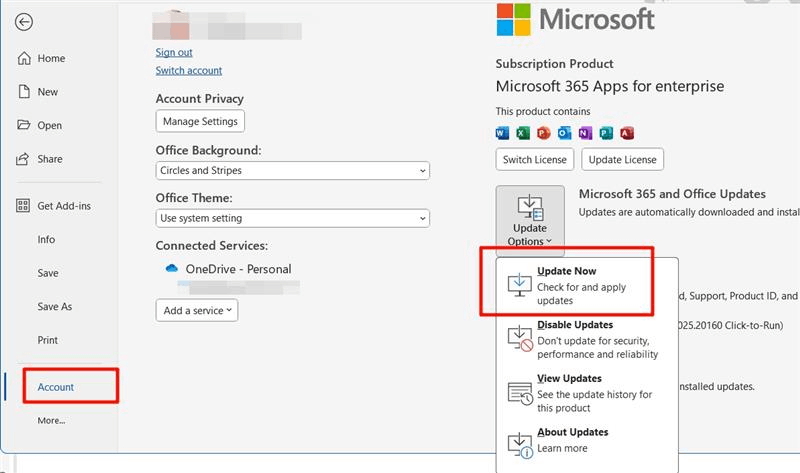The width and height of the screenshot is (800, 473).
Task: Click the Sign out link
Action: click(174, 52)
